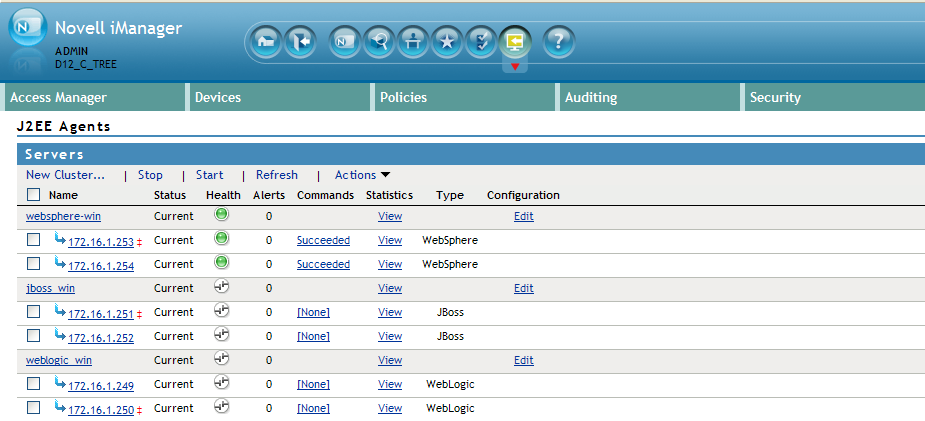This screenshot has width=925, height=421.
Task: Expand the Actions dropdown menu
Action: pyautogui.click(x=362, y=175)
